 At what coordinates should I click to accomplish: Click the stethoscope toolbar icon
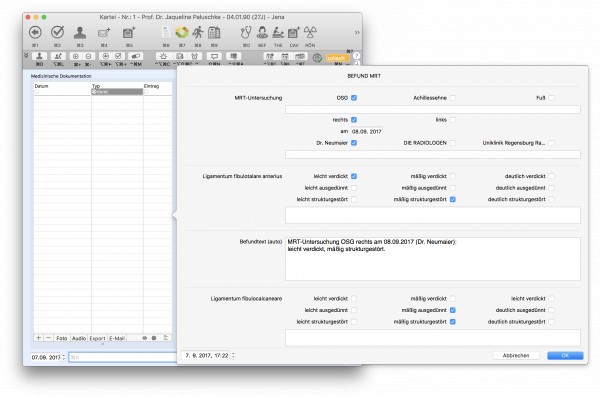point(246,33)
